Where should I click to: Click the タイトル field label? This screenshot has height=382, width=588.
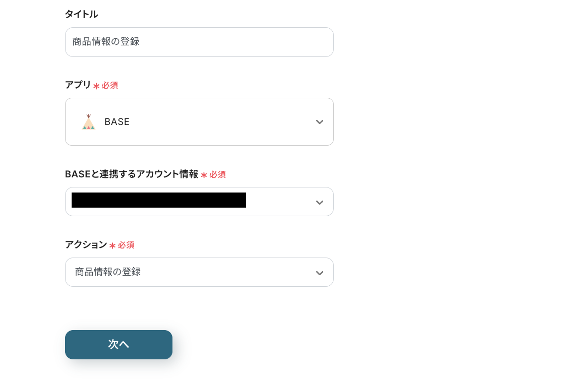click(81, 14)
